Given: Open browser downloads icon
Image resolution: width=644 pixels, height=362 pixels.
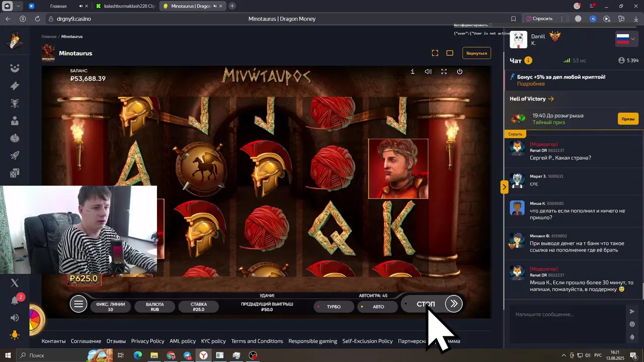Looking at the screenshot, I should coord(636,19).
